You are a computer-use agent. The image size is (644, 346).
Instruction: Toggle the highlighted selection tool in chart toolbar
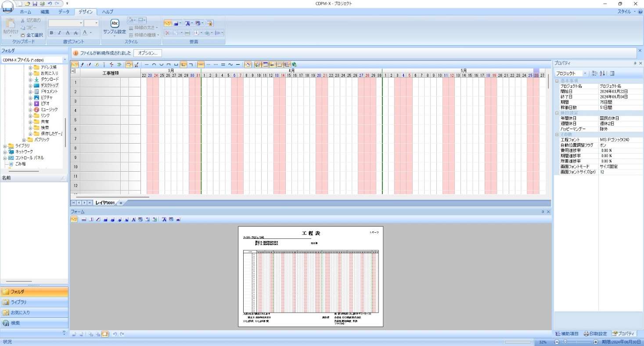click(74, 65)
